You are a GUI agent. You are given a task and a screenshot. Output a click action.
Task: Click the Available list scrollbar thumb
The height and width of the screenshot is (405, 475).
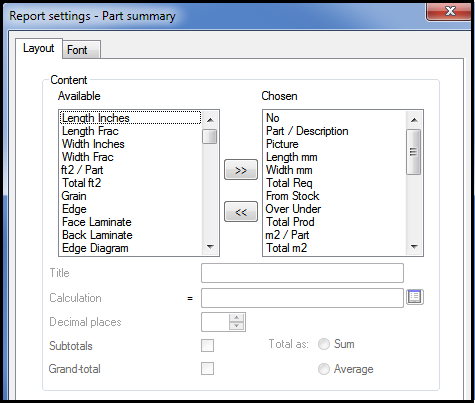click(x=210, y=137)
